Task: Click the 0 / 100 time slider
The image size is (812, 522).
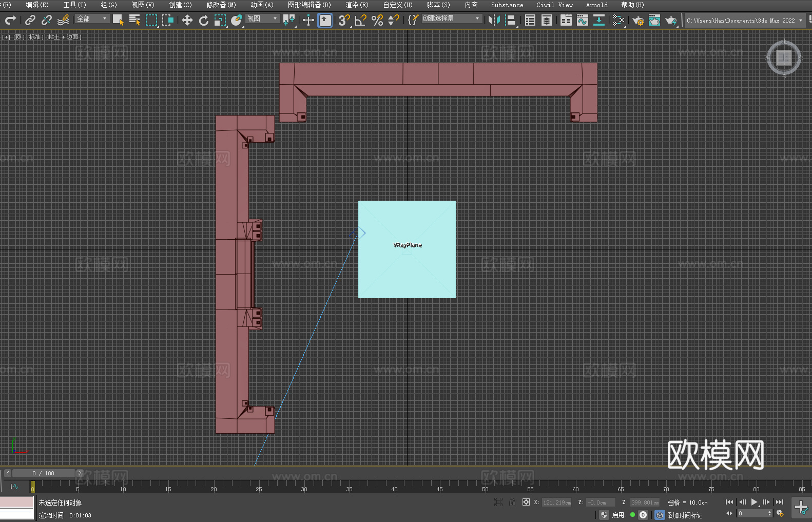Action: [x=44, y=473]
